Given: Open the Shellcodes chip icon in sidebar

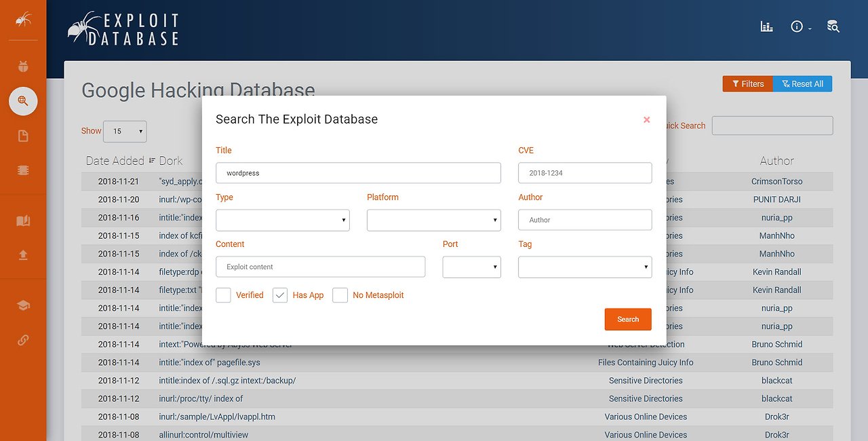Looking at the screenshot, I should coord(23,171).
